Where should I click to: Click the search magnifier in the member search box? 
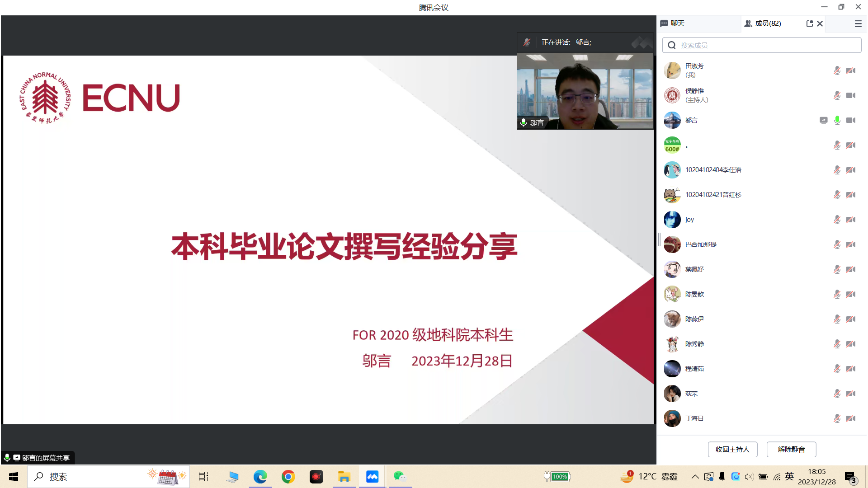click(x=671, y=45)
